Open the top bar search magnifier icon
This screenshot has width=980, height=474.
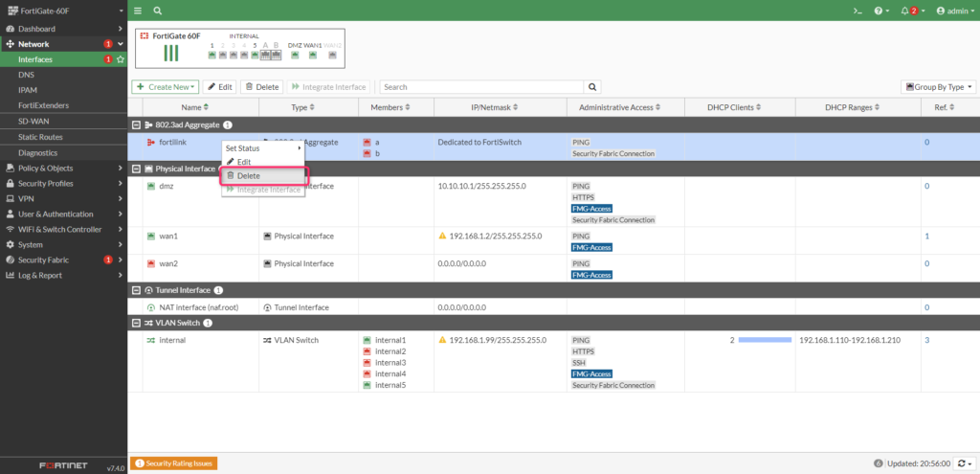pyautogui.click(x=157, y=11)
